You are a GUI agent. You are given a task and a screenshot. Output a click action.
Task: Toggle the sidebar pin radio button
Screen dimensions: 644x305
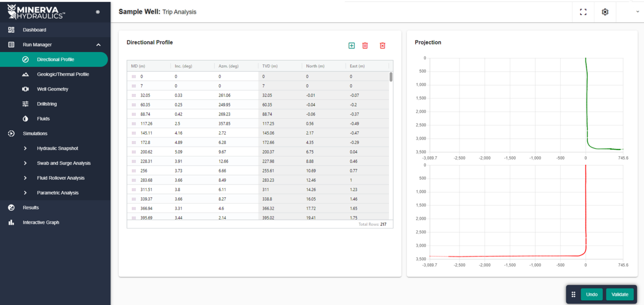coord(98,12)
